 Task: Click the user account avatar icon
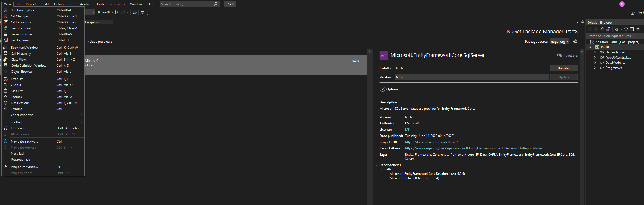pos(622,4)
